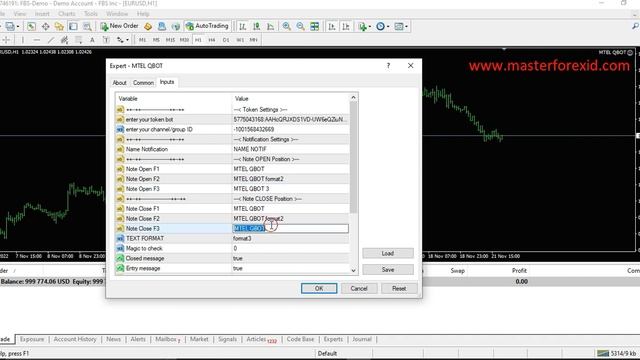Open the Code Base terminal tab
Screen dimensions: 640x360
(300, 339)
